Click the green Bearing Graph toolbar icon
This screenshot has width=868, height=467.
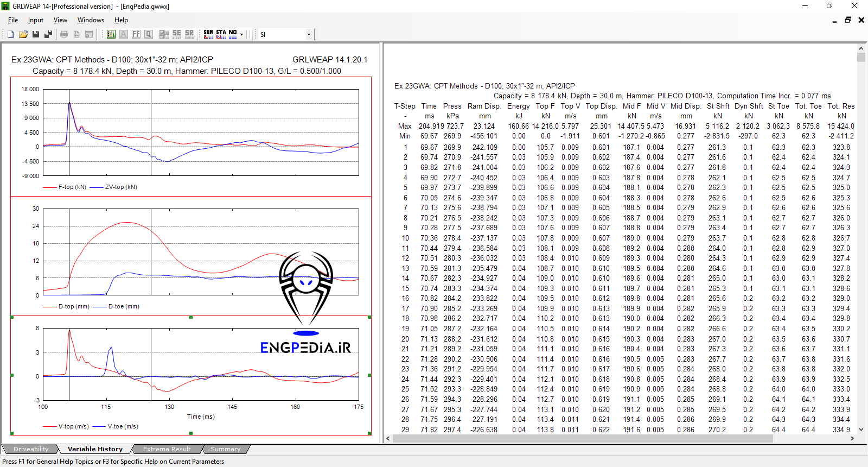pyautogui.click(x=111, y=34)
